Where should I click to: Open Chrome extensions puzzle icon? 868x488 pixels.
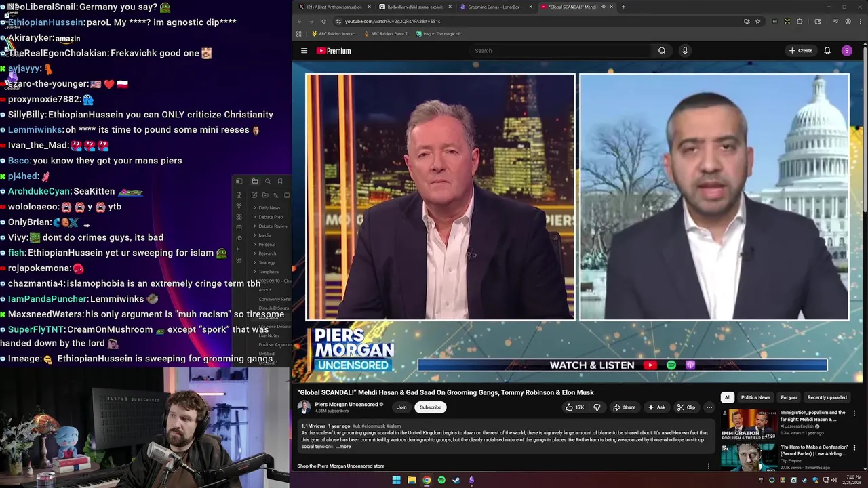point(800,21)
